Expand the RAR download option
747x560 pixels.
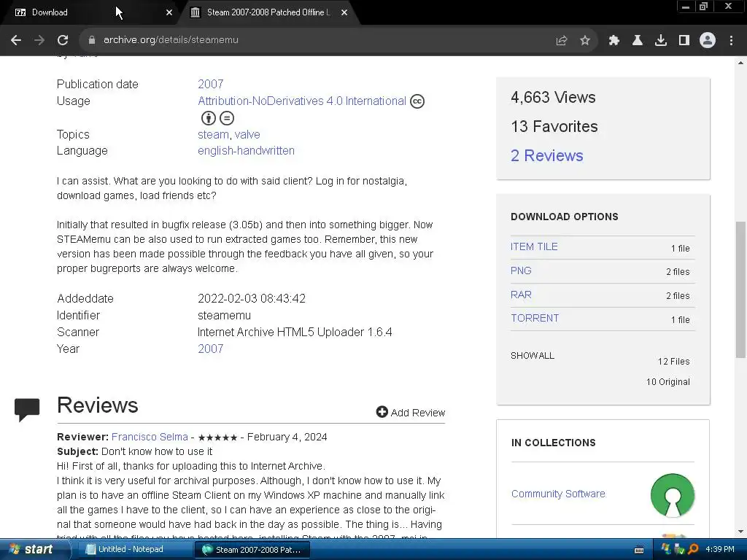tap(521, 295)
